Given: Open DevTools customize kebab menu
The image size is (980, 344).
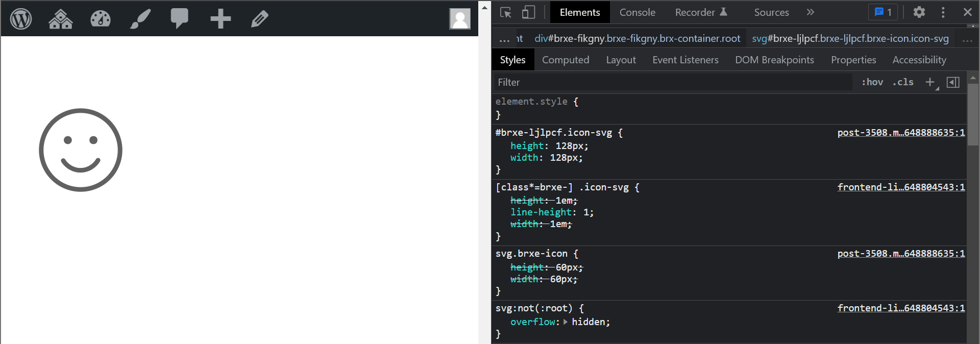Looking at the screenshot, I should [943, 12].
